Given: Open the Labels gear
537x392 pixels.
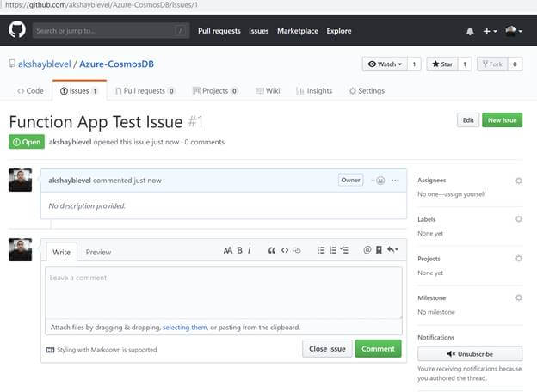Looking at the screenshot, I should 519,219.
